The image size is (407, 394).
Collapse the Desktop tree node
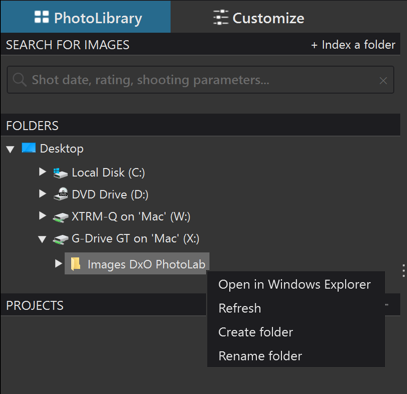tap(10, 149)
